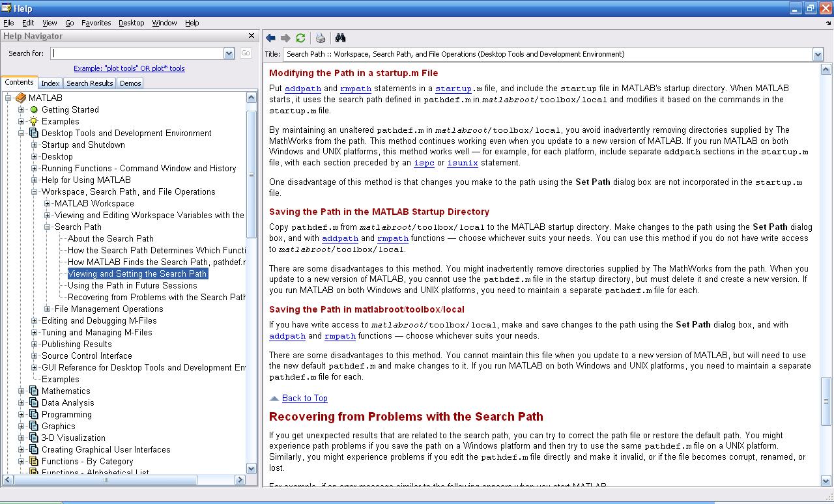The image size is (834, 504).
Task: Open the Title dropdown list
Action: pos(818,55)
